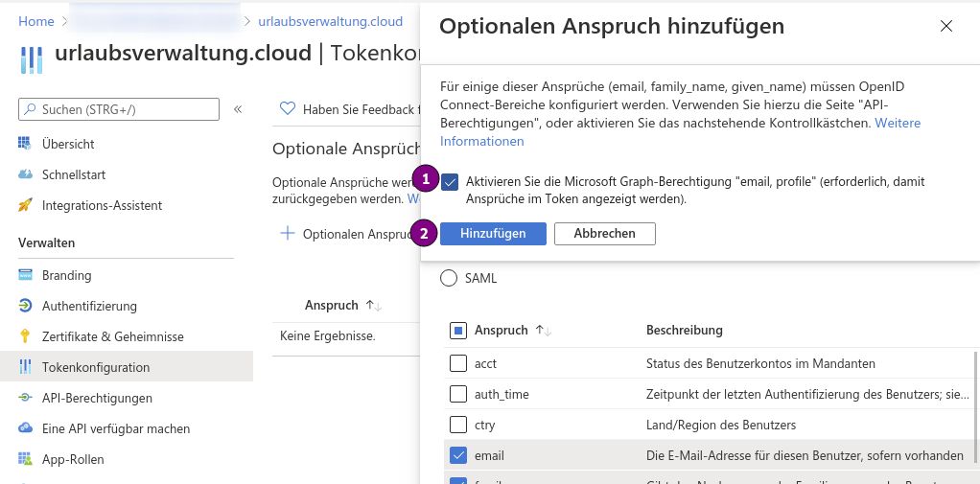980x484 pixels.
Task: Select Tokenkonfiguration in the sidebar
Action: tap(127, 366)
